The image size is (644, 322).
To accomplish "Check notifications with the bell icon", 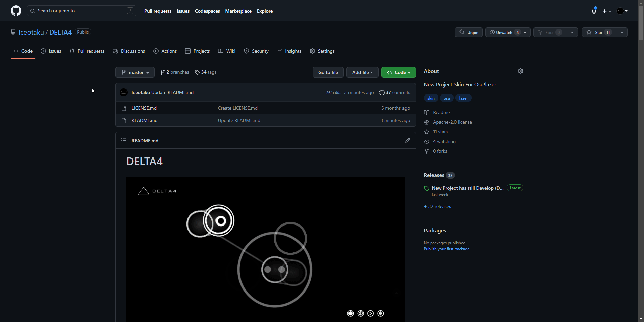I will (594, 11).
